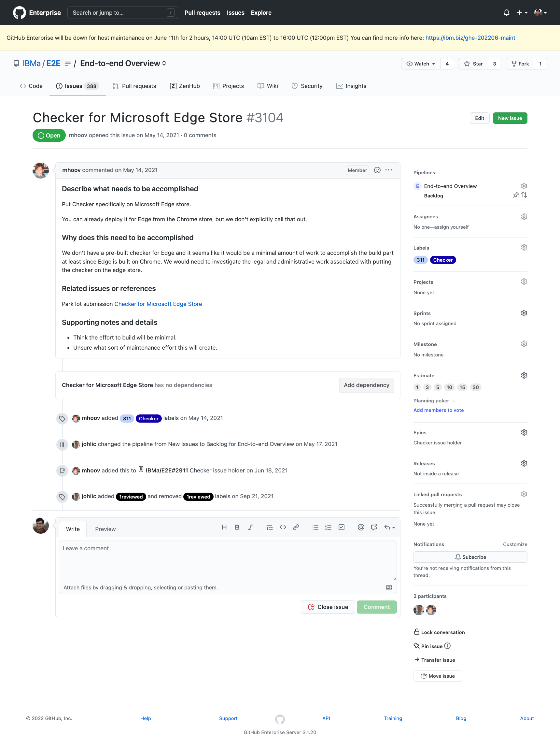Open the notifications bell
The width and height of the screenshot is (560, 752).
(506, 12)
